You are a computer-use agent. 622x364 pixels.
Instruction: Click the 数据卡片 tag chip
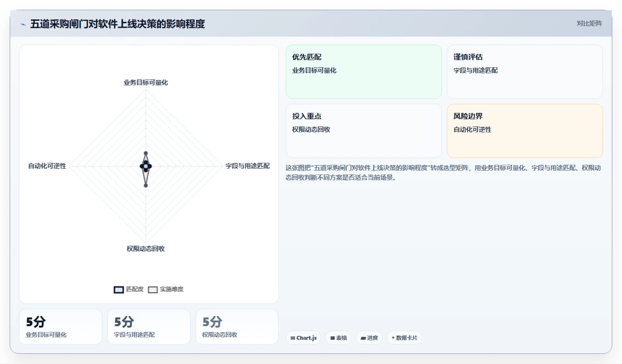point(405,338)
